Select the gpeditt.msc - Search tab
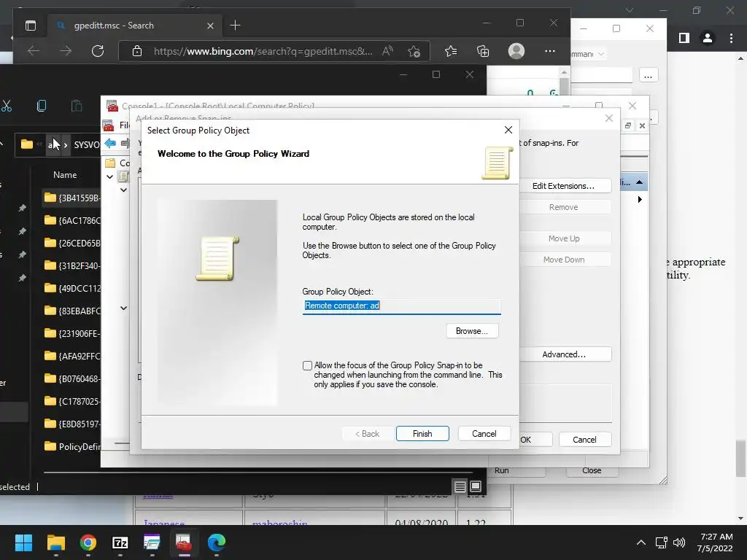Image resolution: width=747 pixels, height=560 pixels. click(x=134, y=26)
